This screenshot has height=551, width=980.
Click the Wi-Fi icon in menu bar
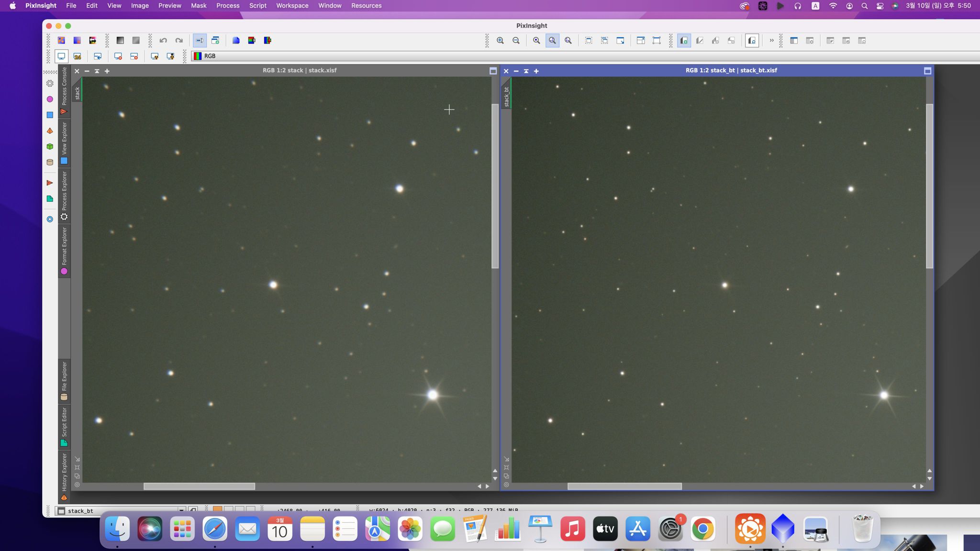pyautogui.click(x=833, y=6)
